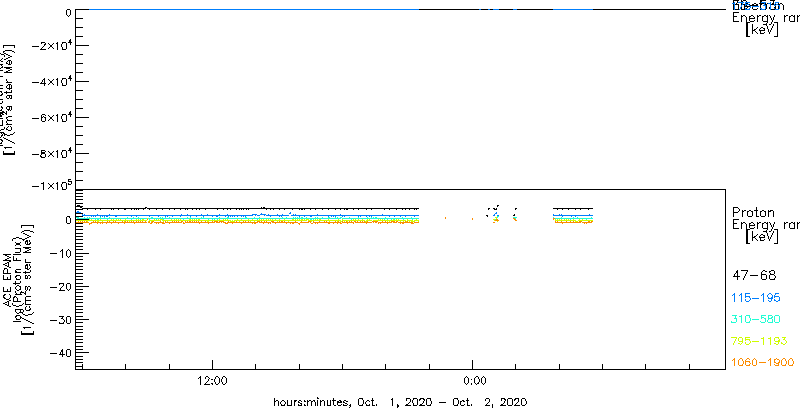Click the 1060-1900 keV legend label
The image size is (800, 410).
tap(763, 363)
